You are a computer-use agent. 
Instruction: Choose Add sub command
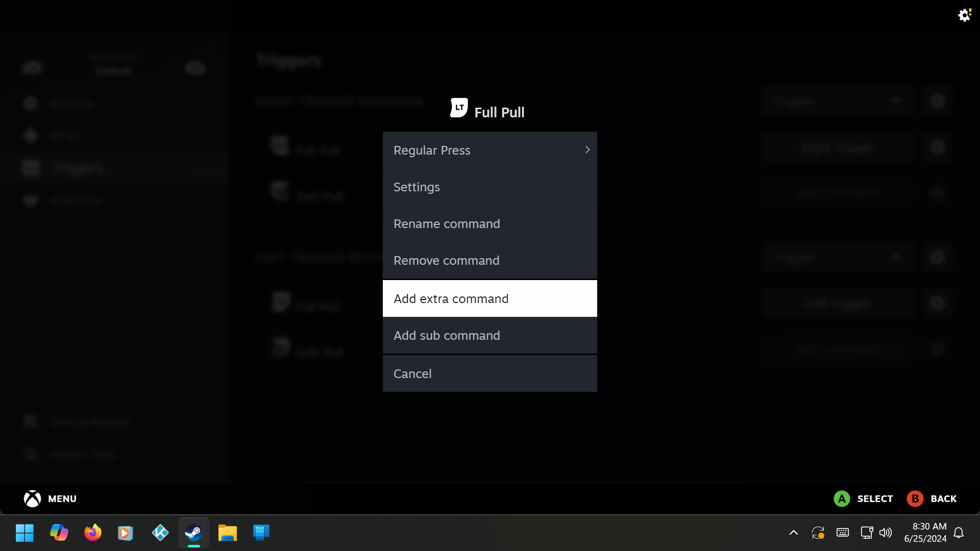(x=489, y=336)
